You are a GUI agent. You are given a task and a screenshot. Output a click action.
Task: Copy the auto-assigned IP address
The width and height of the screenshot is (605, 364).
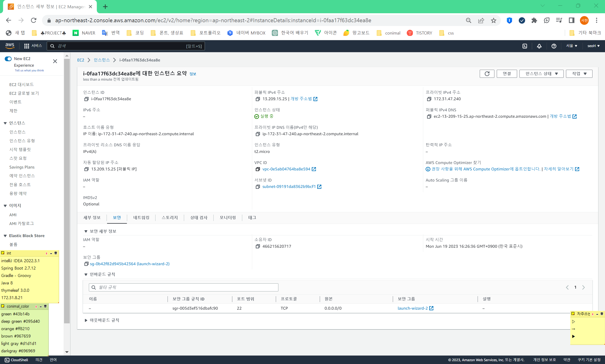pyautogui.click(x=86, y=169)
